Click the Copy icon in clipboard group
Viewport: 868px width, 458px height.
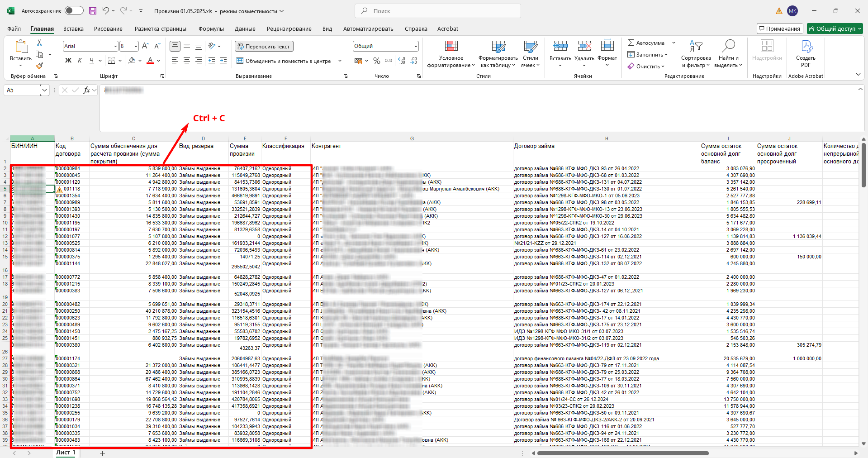point(39,54)
